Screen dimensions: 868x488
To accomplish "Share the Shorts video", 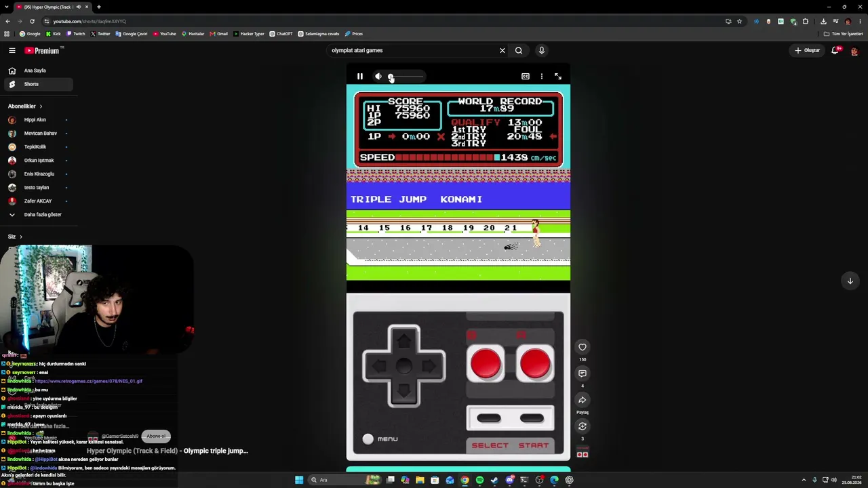I will [x=583, y=400].
